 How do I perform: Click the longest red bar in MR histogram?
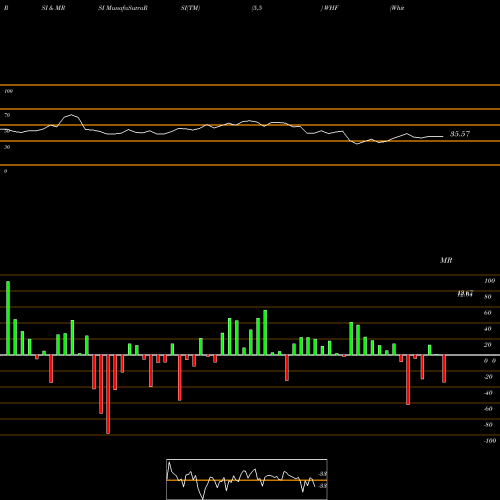click(x=108, y=394)
